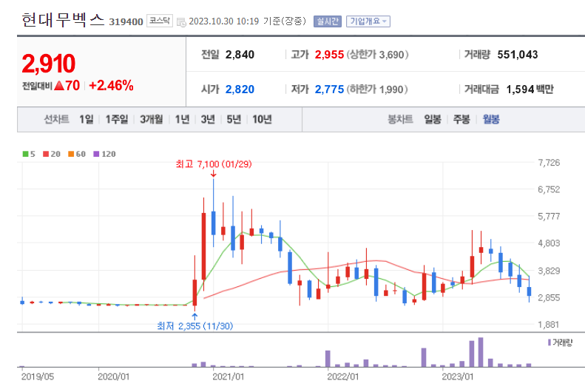Click the 거래대금 value 1,594 백만

click(530, 89)
